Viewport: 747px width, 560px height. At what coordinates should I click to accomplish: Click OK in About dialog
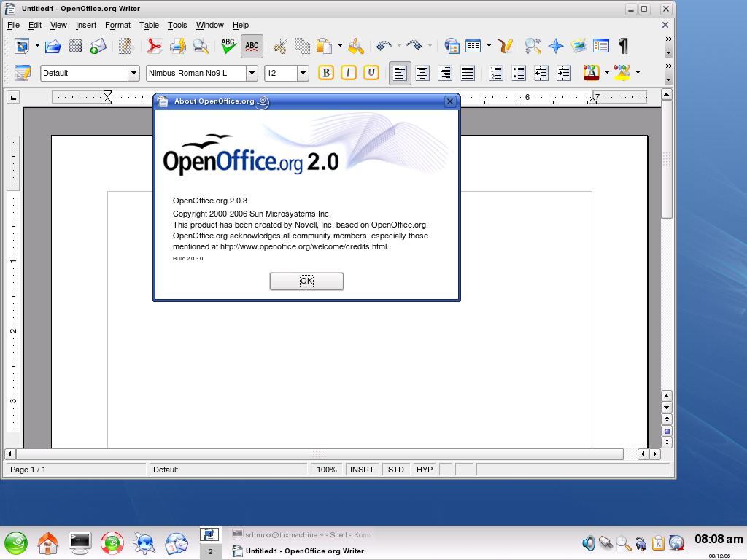[x=306, y=281]
